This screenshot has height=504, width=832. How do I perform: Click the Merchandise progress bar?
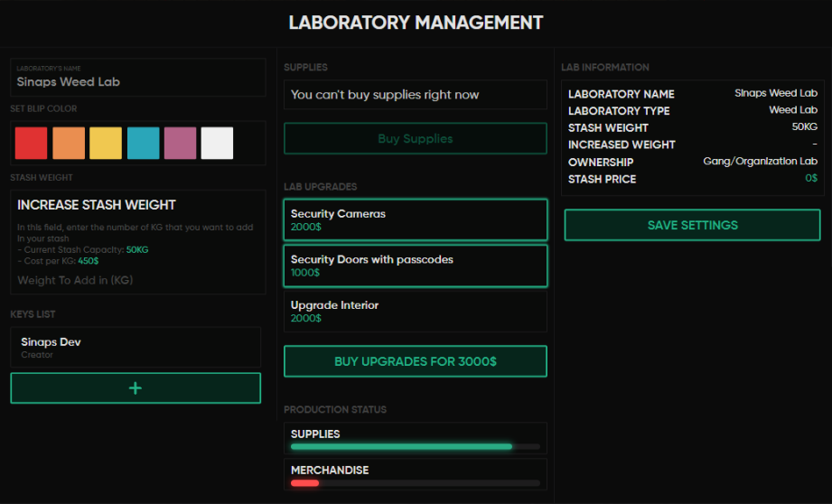tap(415, 483)
